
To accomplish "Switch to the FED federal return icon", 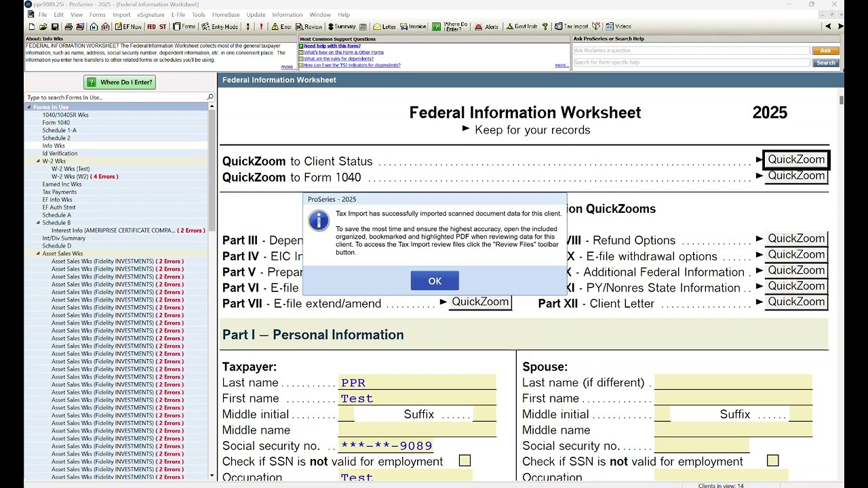I will 151,26.
